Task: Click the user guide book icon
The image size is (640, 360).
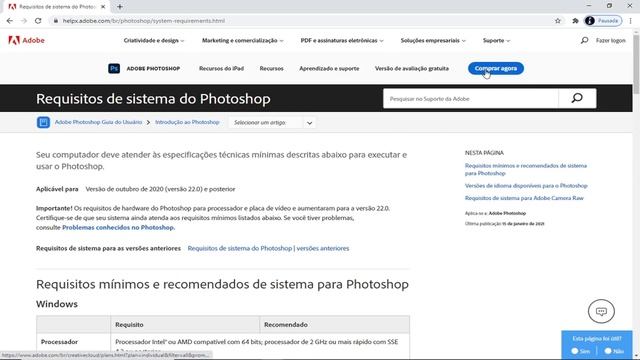Action: coord(43,122)
